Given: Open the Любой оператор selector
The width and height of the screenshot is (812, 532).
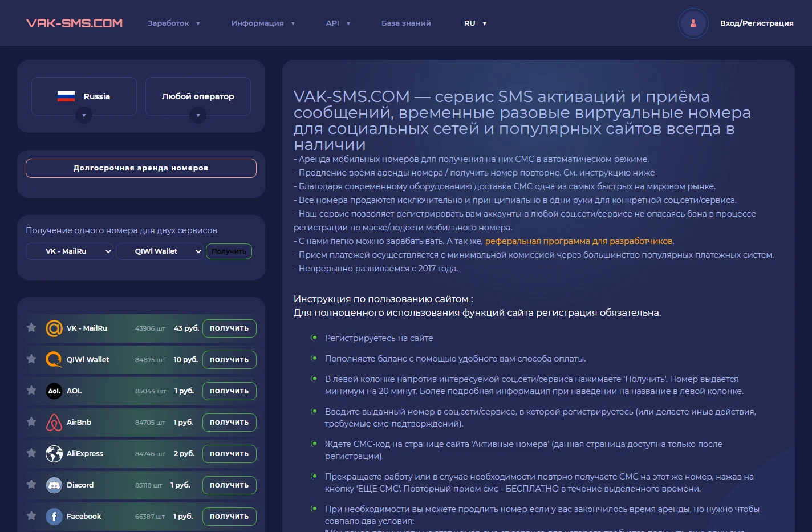Looking at the screenshot, I should 198,96.
